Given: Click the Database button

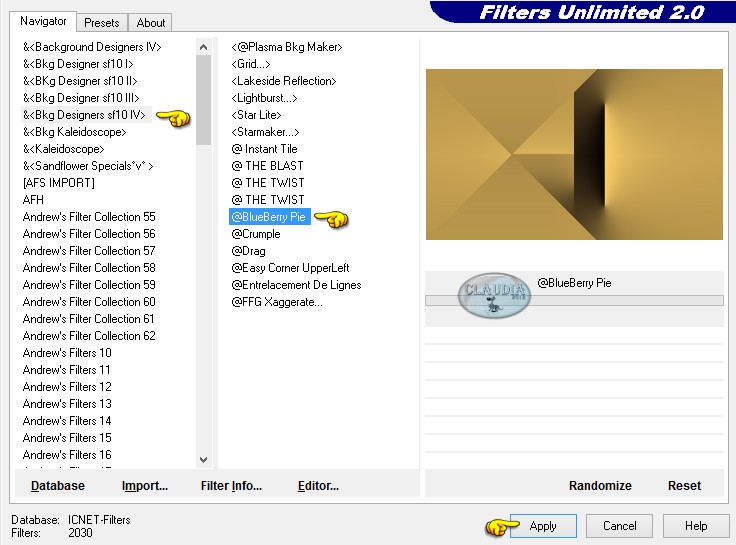Looking at the screenshot, I should tap(58, 485).
